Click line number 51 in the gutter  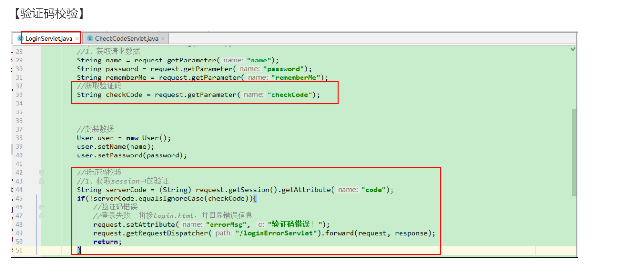[x=19, y=250]
